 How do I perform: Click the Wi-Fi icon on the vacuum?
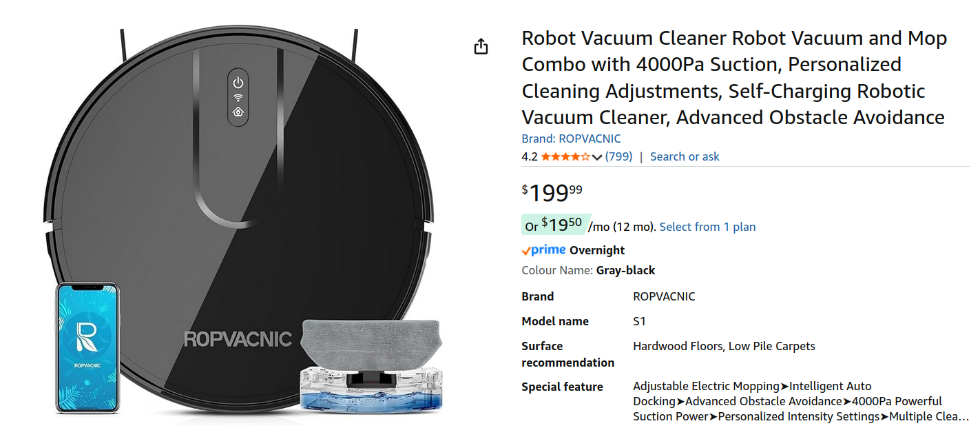pyautogui.click(x=238, y=97)
